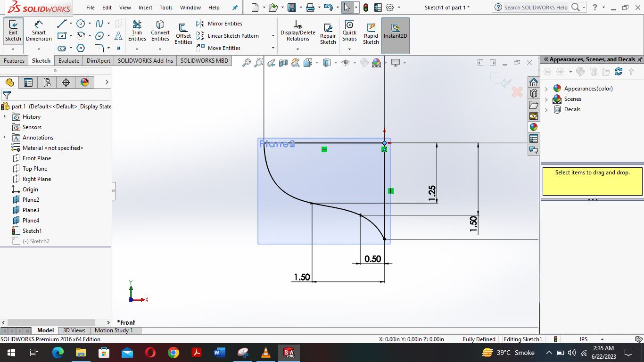The width and height of the screenshot is (644, 362).
Task: Open the File menu
Action: point(91,8)
